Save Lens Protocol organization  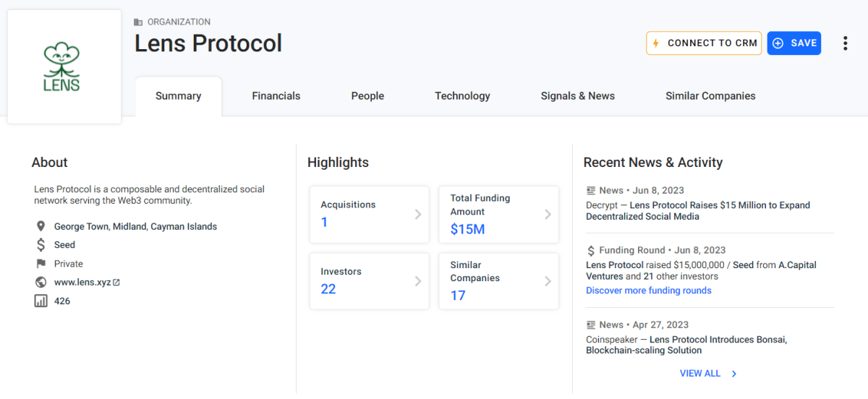point(794,43)
